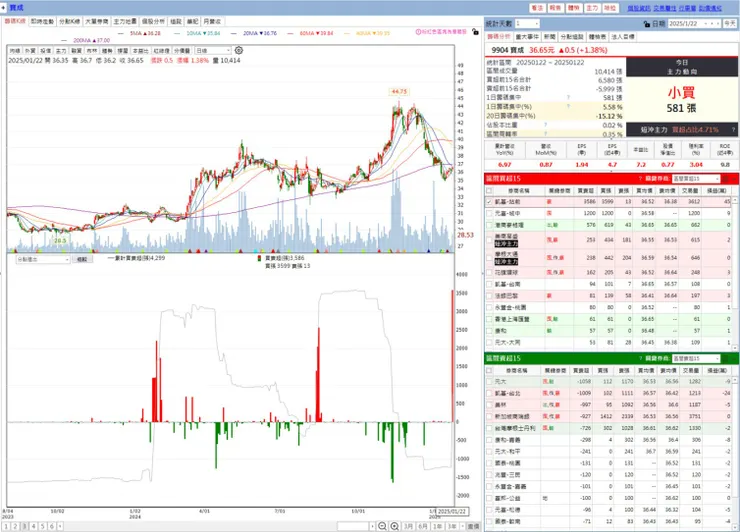Open the 統計天數 dropdown
740x532 pixels.
tap(527, 24)
